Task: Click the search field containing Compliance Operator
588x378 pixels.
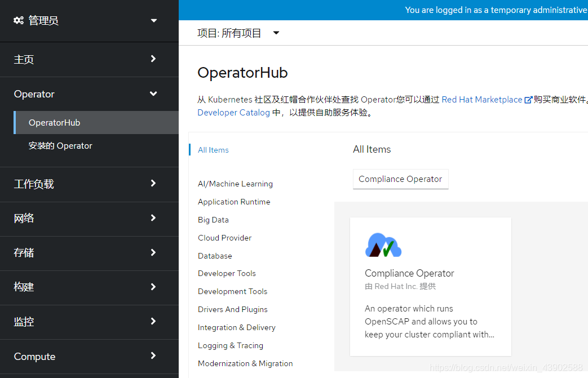Action: [400, 179]
